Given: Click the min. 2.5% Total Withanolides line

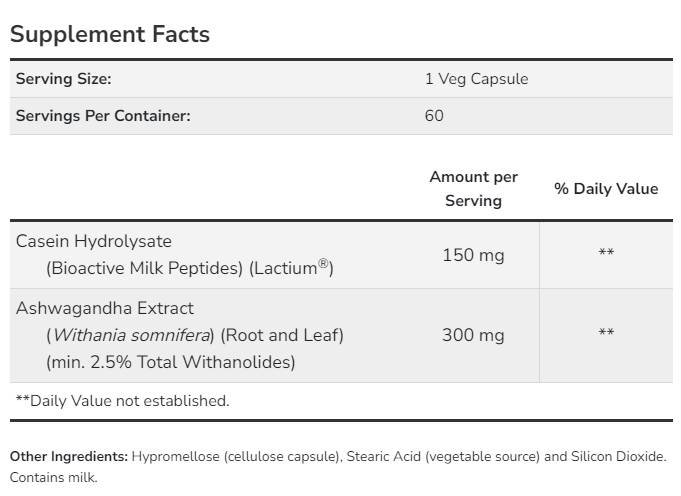Looking at the screenshot, I should pyautogui.click(x=170, y=362).
